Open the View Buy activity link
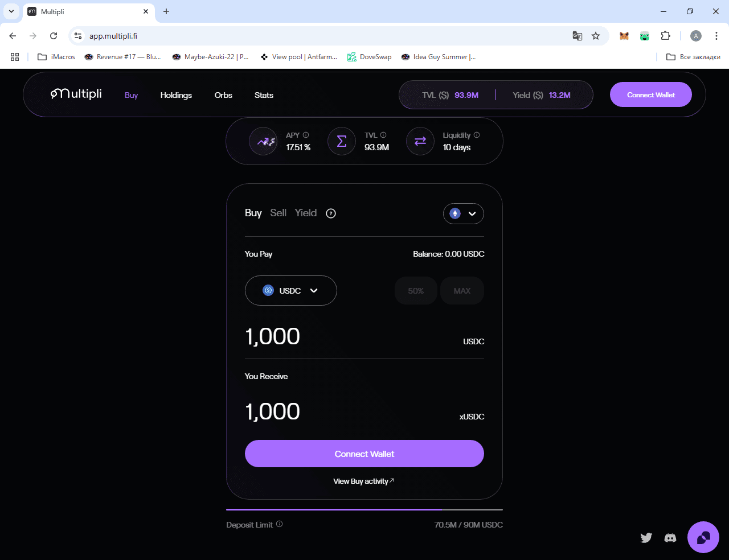 (363, 481)
